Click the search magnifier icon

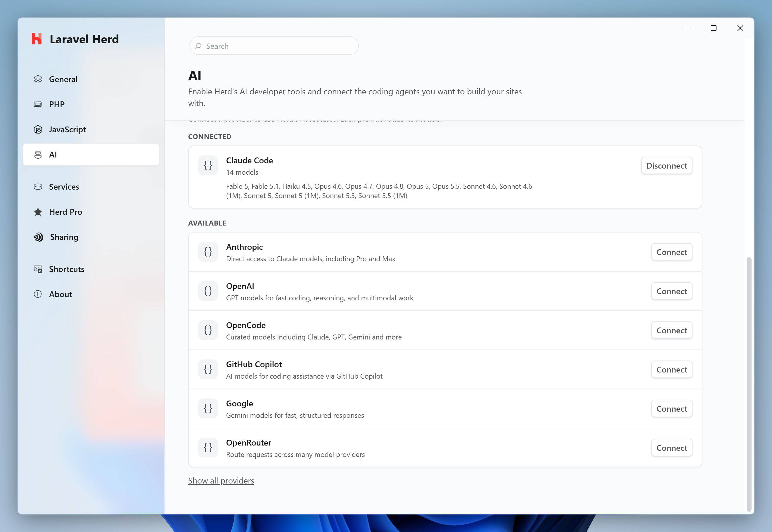point(198,46)
